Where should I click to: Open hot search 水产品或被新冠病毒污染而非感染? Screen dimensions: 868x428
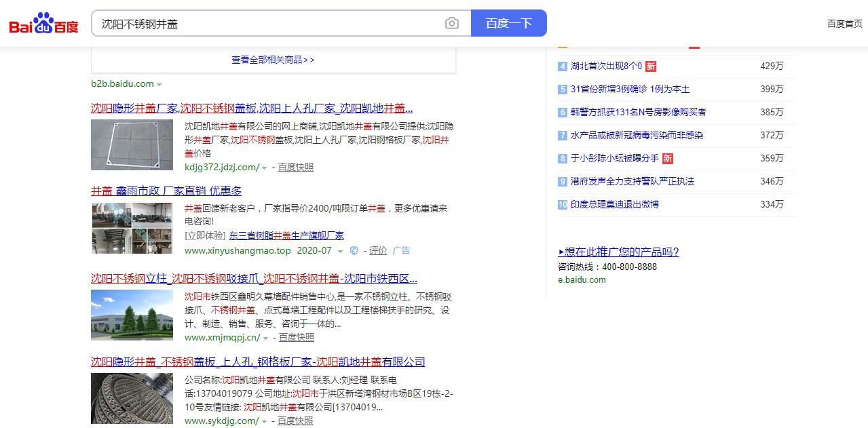click(637, 136)
